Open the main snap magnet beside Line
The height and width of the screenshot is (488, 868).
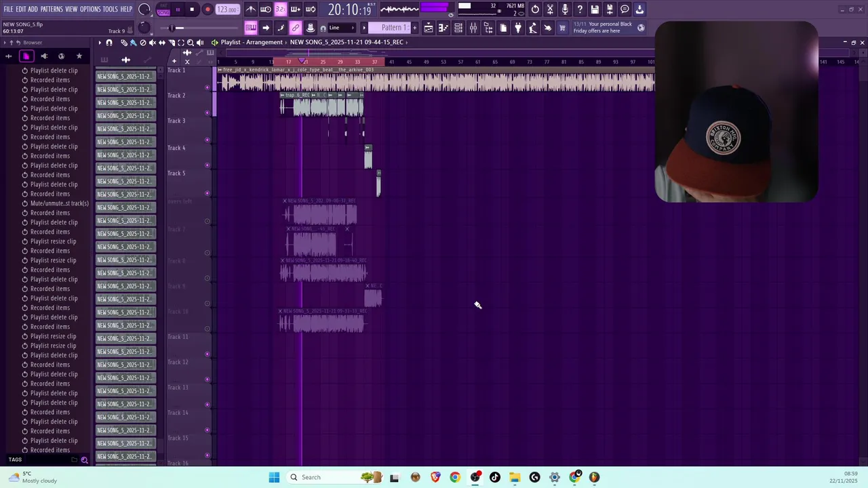point(323,28)
